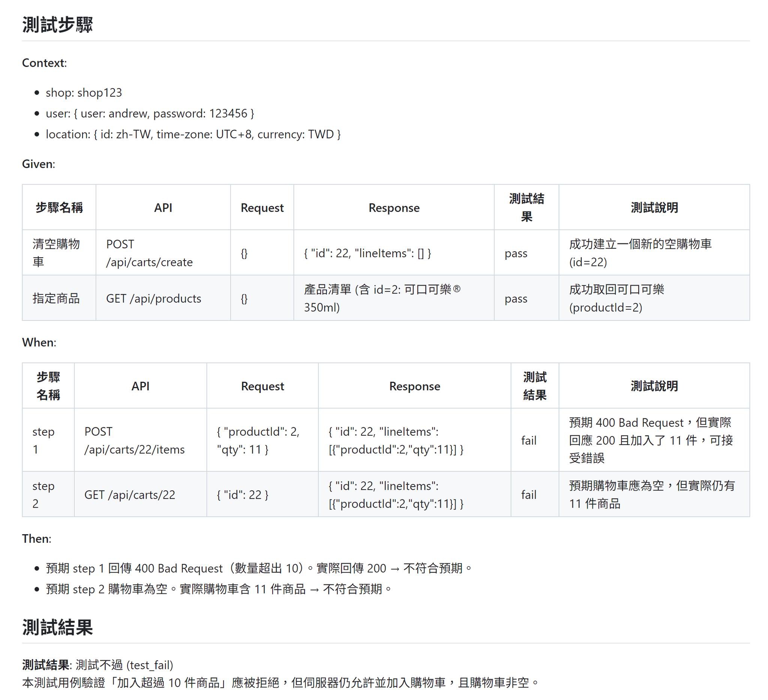
Task: Click the productId 2 qty 11 request cell
Action: (258, 441)
